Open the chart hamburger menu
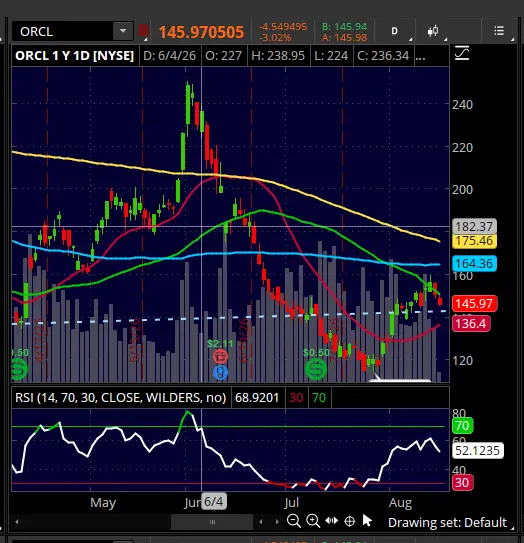 (499, 31)
